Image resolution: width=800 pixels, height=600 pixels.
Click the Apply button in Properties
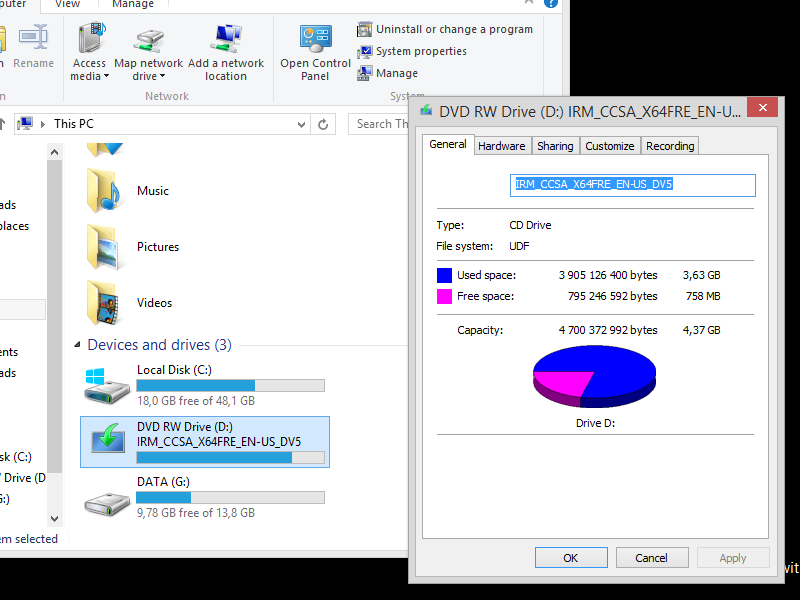733,558
